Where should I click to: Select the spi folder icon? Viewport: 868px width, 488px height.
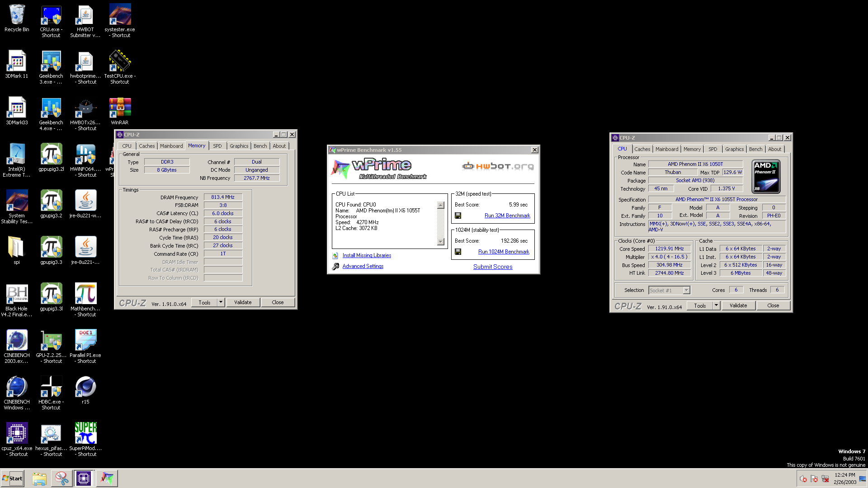tap(17, 250)
